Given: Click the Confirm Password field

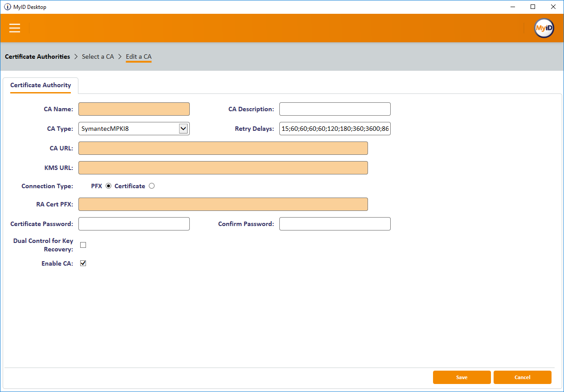Looking at the screenshot, I should (x=335, y=224).
